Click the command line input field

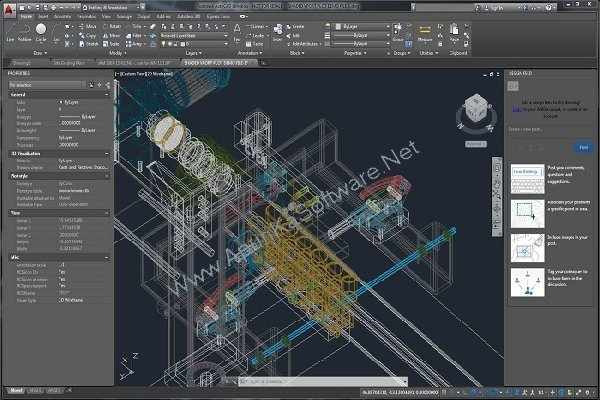coord(323,381)
